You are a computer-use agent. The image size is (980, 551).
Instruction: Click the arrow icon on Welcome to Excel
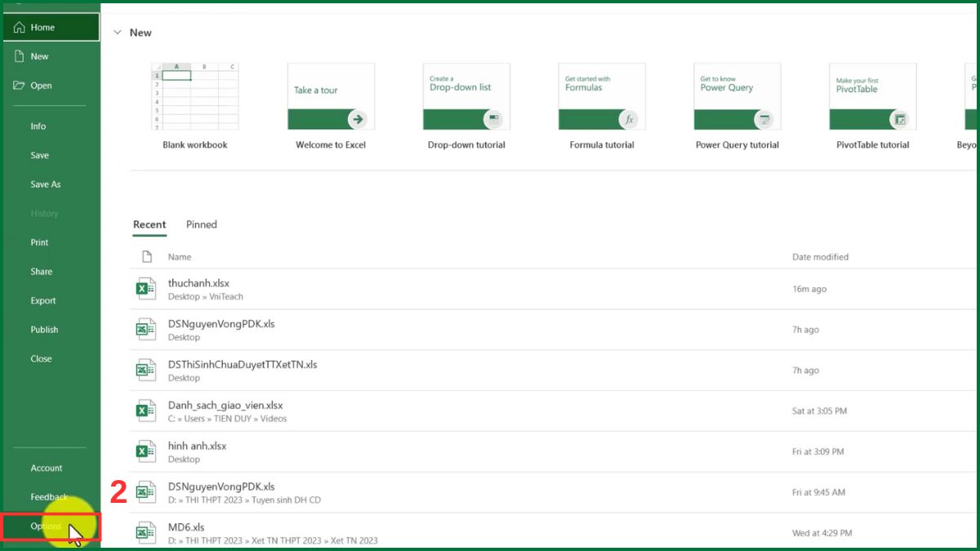[x=359, y=118]
